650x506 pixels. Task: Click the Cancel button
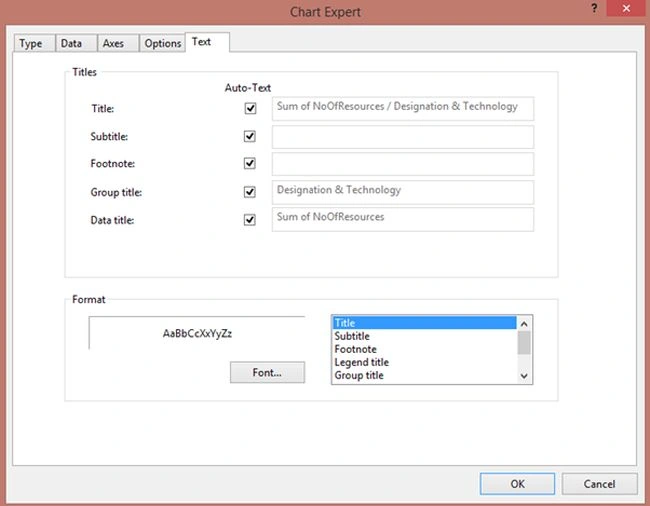tap(599, 484)
